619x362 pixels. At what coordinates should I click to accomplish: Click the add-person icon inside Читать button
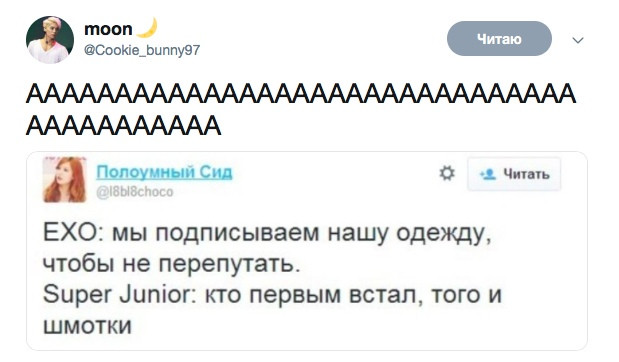click(488, 174)
